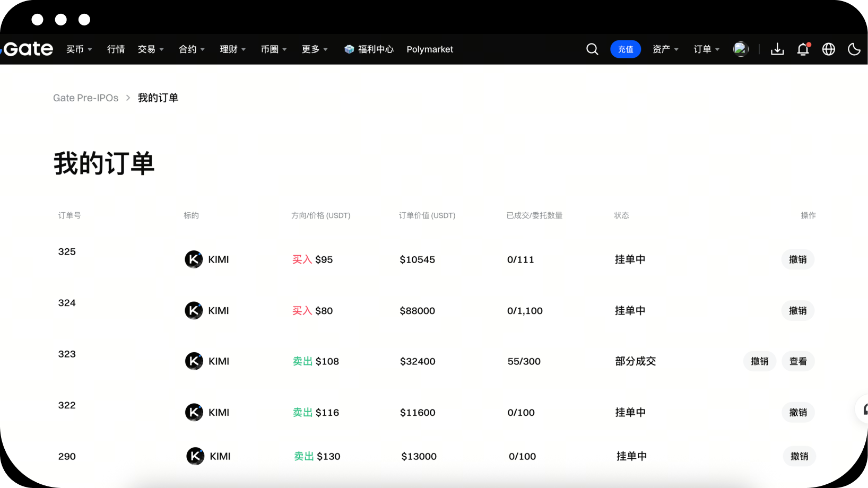Go back to Gate Pre-IPOs breadcrumb
This screenshot has height=488, width=868.
point(85,98)
